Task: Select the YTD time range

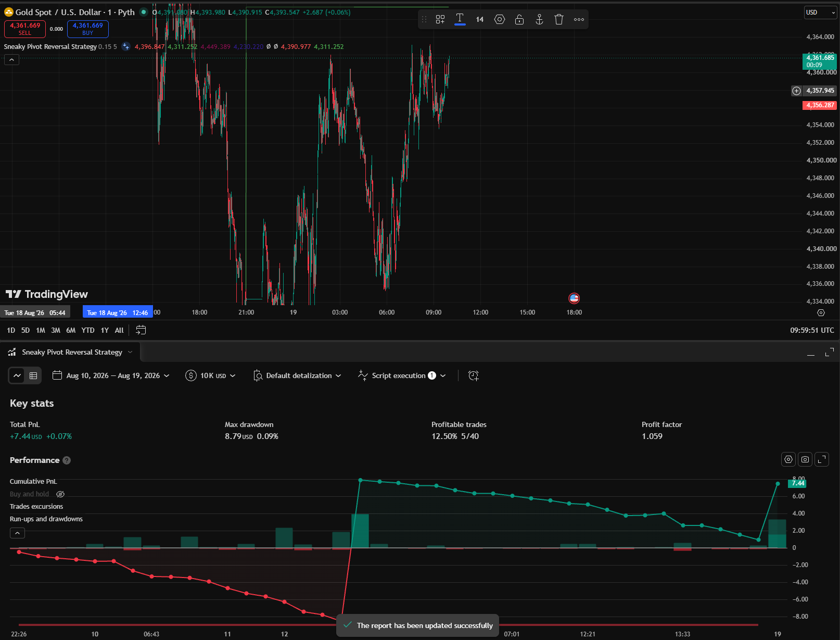Action: (88, 330)
